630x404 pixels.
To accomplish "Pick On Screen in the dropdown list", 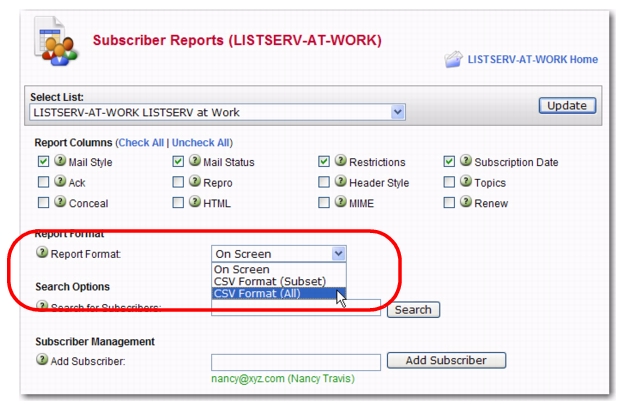I will [x=243, y=269].
